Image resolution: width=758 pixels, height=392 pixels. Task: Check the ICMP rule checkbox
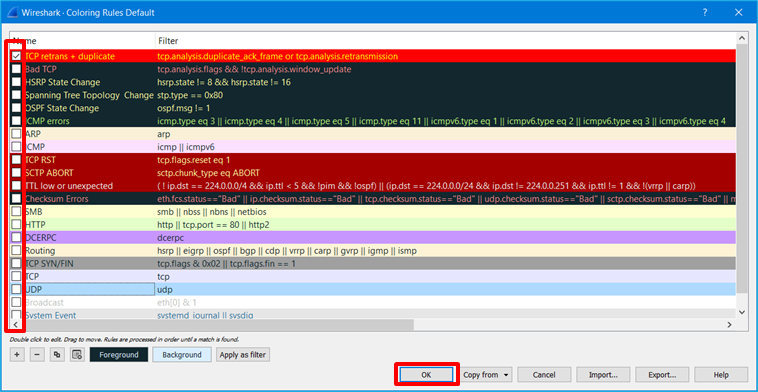(x=16, y=147)
